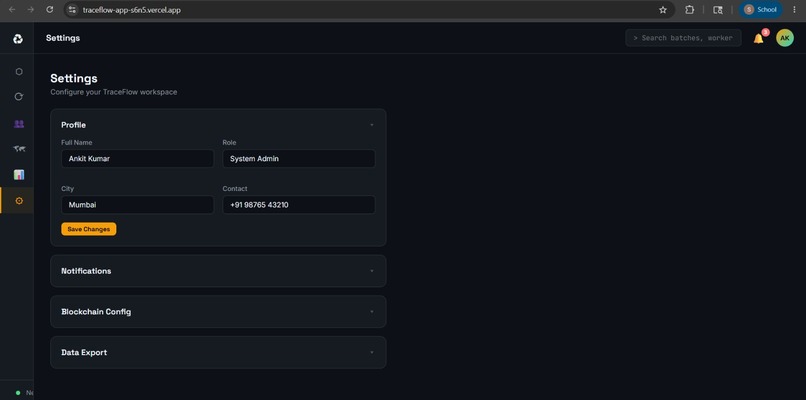The image size is (806, 400).
Task: Click the Save Changes button
Action: tap(88, 229)
